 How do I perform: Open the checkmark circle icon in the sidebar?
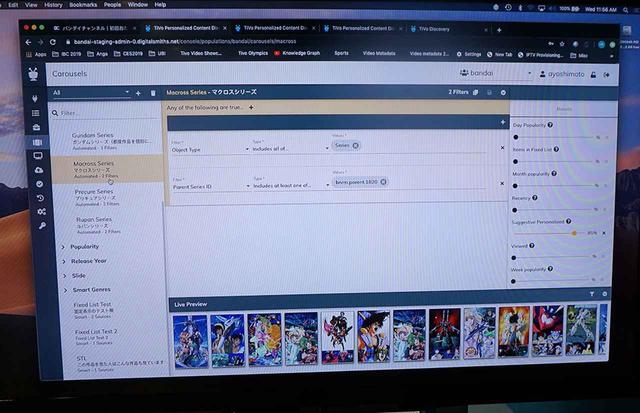tap(40, 184)
